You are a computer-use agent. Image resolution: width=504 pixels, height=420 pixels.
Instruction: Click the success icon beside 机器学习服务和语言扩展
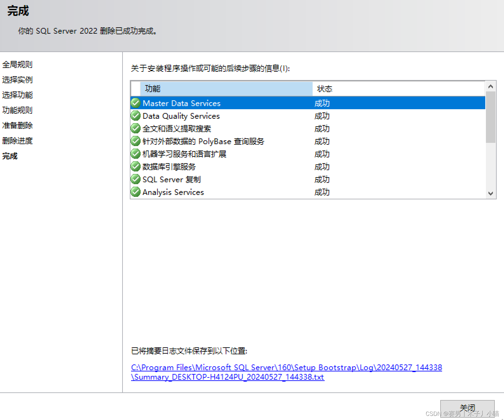tap(136, 154)
